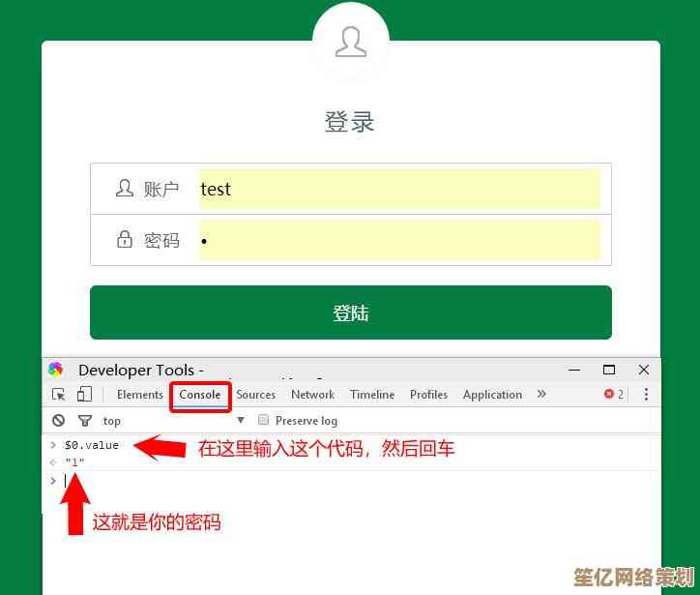Viewport: 700px width, 595px height.
Task: Click the user avatar icon above login
Action: (x=350, y=42)
